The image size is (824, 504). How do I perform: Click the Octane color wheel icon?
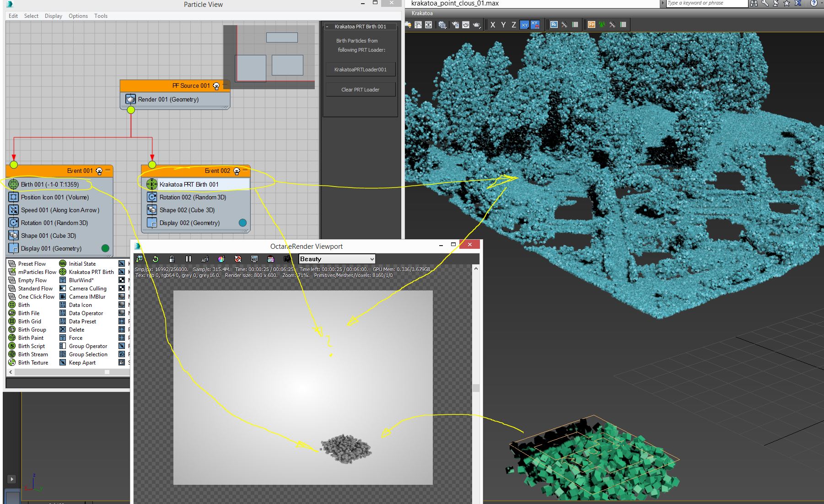(221, 259)
